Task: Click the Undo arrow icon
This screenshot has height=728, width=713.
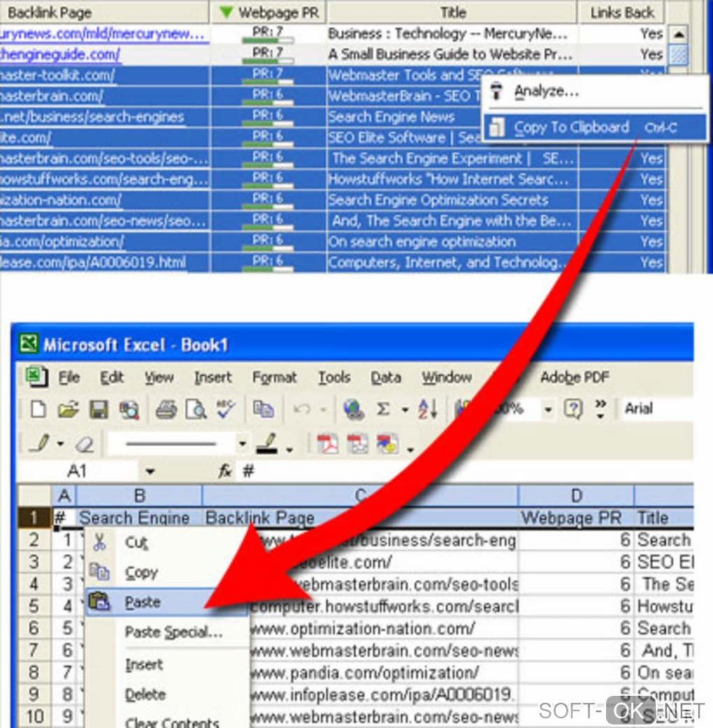Action: (x=302, y=409)
